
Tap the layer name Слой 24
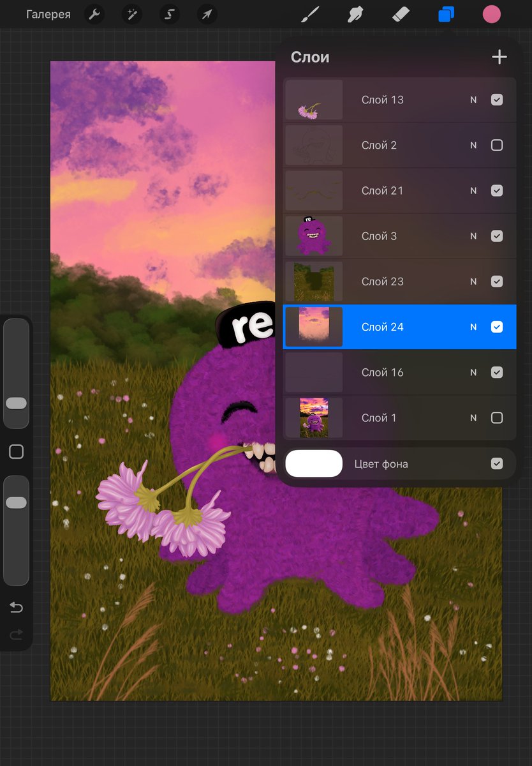pos(383,327)
